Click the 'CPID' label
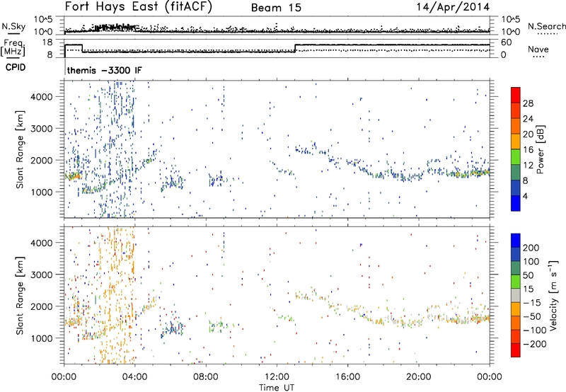Screen dimensions: 566x392 click(15, 67)
